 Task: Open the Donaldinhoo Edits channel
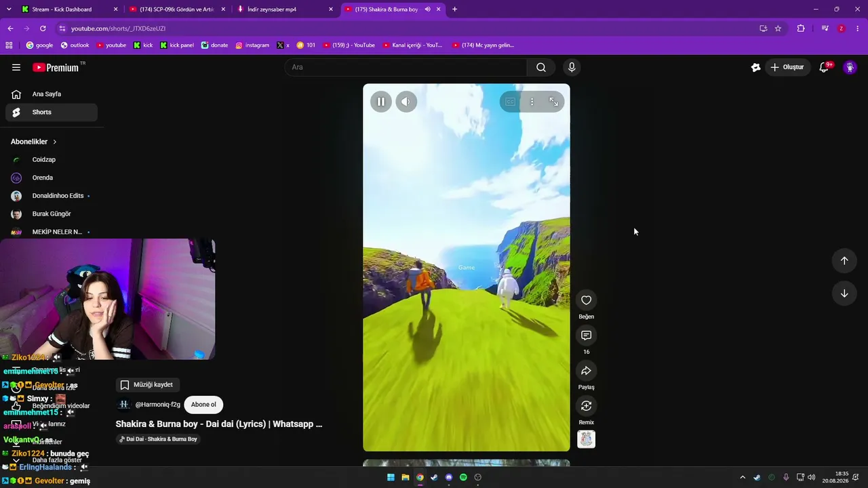pos(52,196)
